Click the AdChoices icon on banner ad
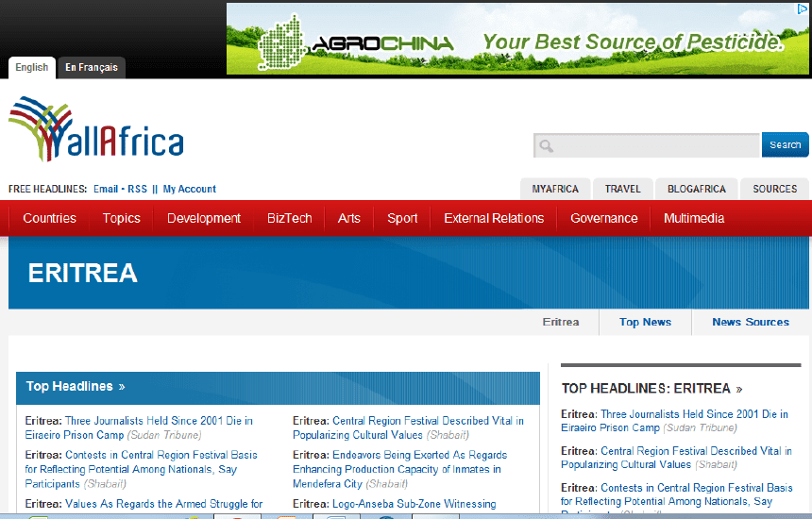This screenshot has height=519, width=812. 803,8
